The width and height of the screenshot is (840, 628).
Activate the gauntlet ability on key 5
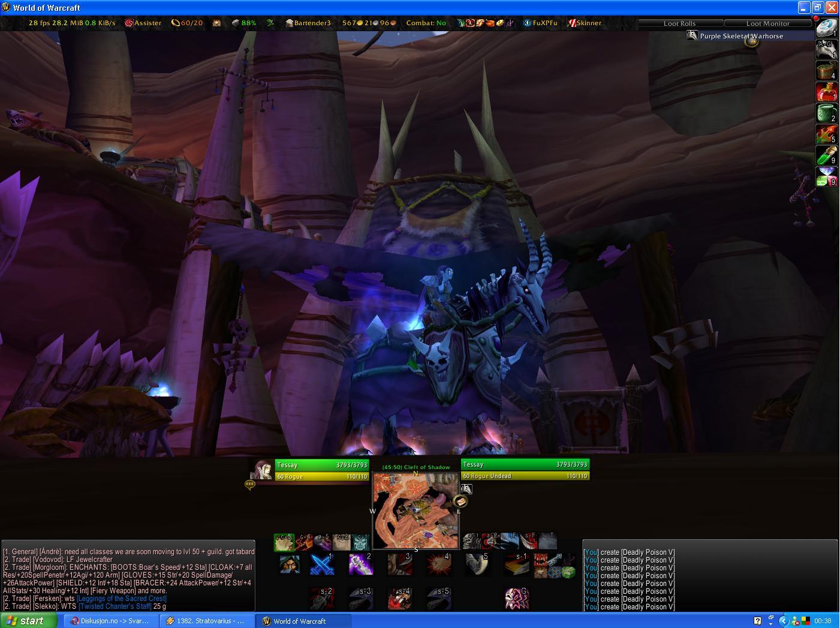pyautogui.click(x=478, y=564)
